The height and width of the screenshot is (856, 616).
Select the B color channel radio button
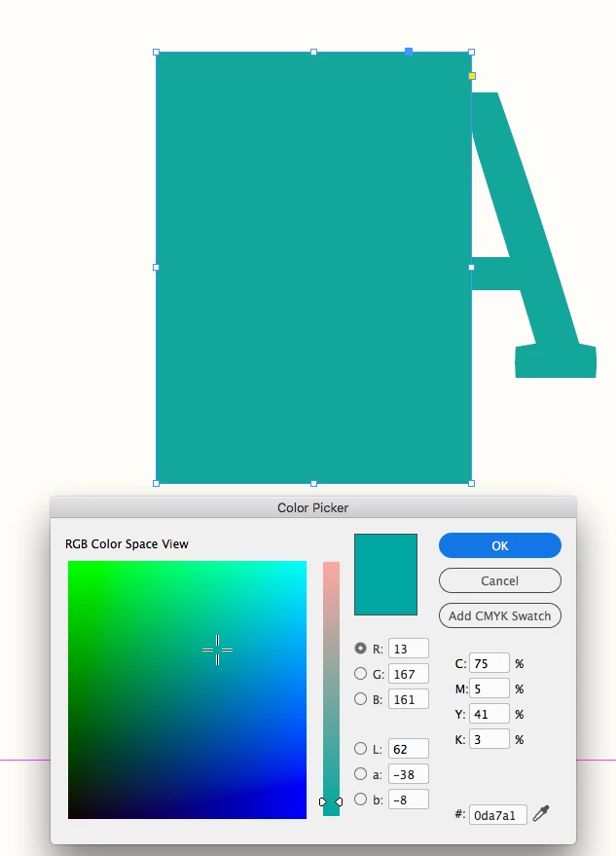coord(360,699)
